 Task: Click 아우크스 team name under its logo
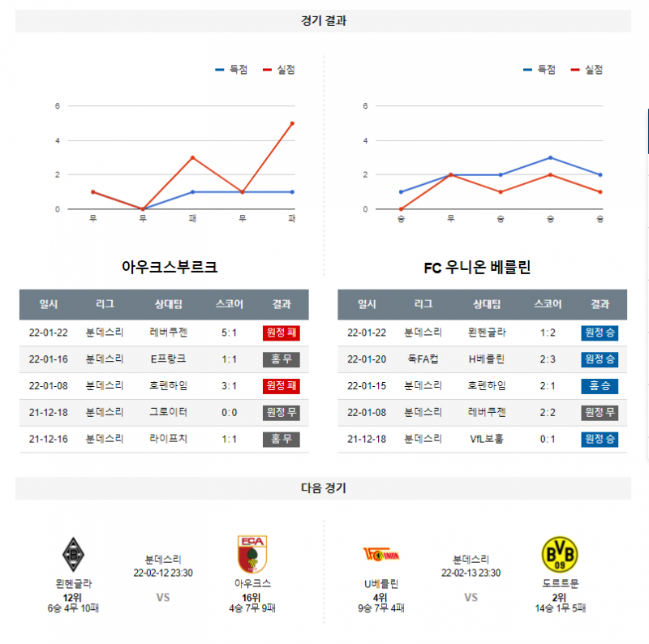[252, 583]
